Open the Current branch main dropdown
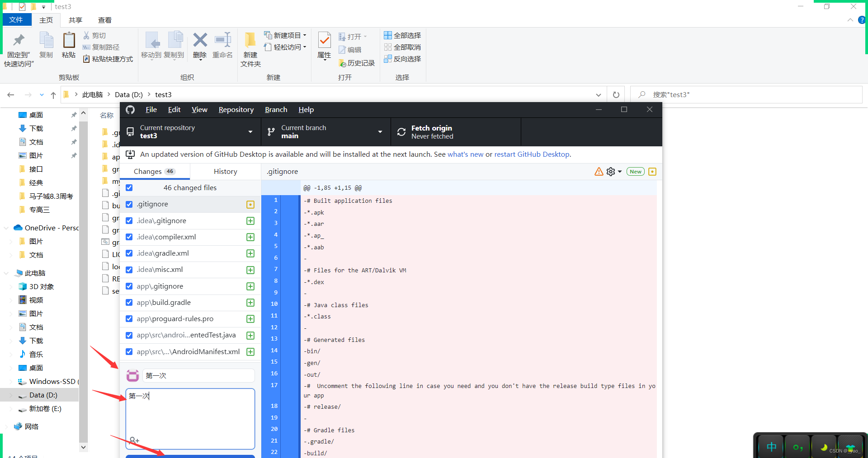The width and height of the screenshot is (868, 458). tap(326, 132)
